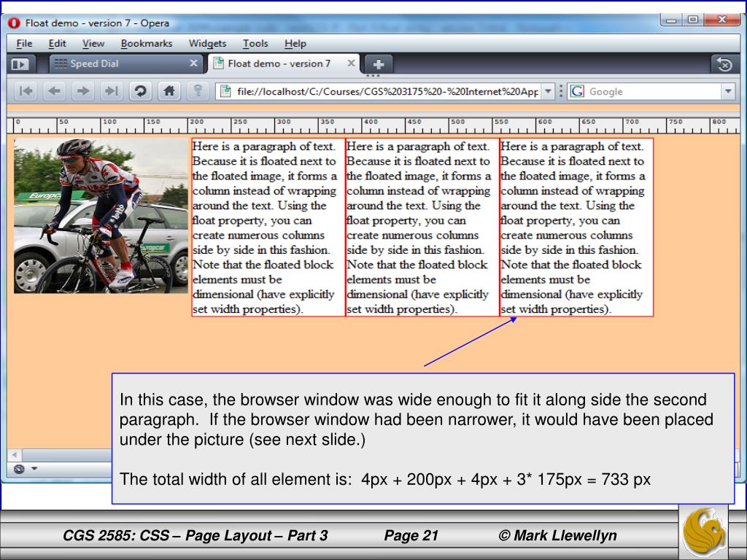Open the View menu
This screenshot has width=747, height=560.
(93, 43)
